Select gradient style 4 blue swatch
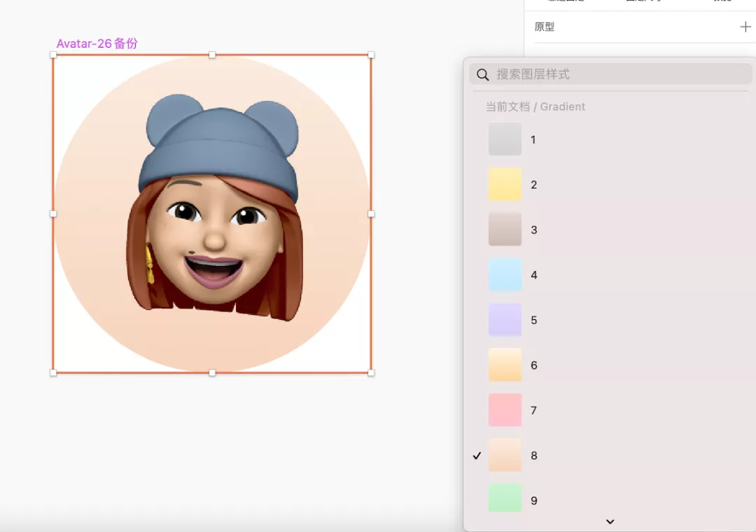The image size is (756, 532). tap(505, 274)
